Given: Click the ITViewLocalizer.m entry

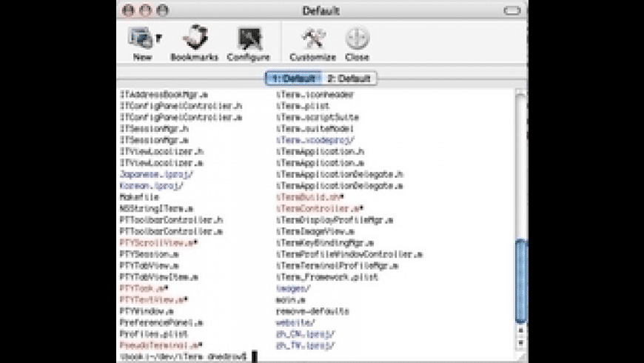Looking at the screenshot, I should (x=161, y=163).
